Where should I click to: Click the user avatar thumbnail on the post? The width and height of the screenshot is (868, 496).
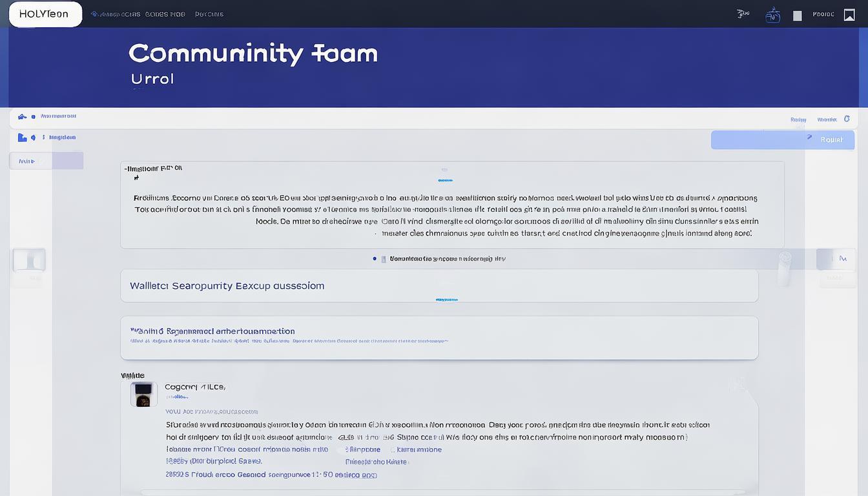click(143, 394)
